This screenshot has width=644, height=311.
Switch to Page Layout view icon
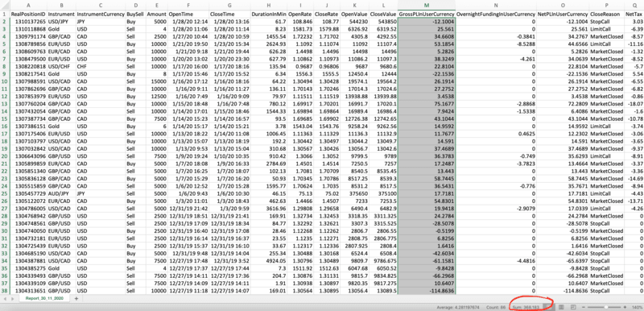[x=561, y=307]
